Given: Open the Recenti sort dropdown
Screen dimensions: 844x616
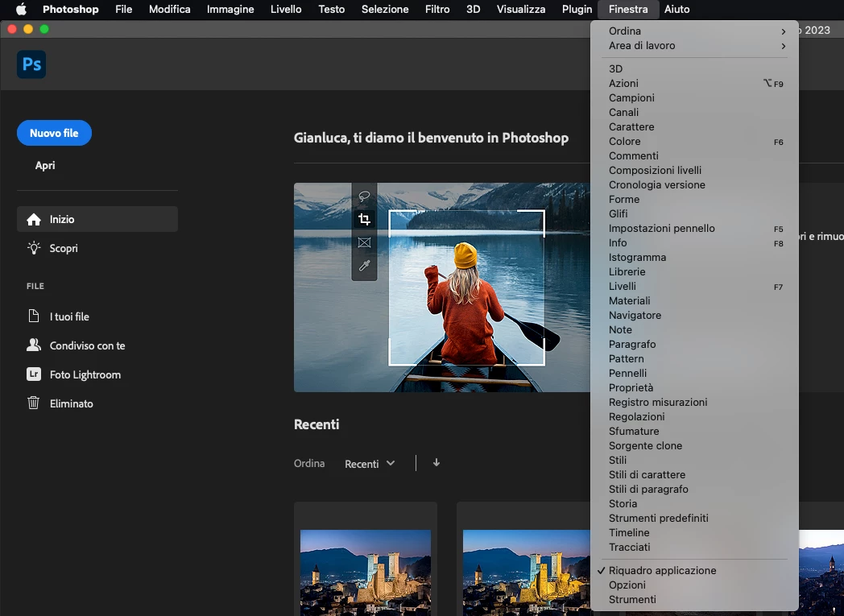Looking at the screenshot, I should (370, 464).
